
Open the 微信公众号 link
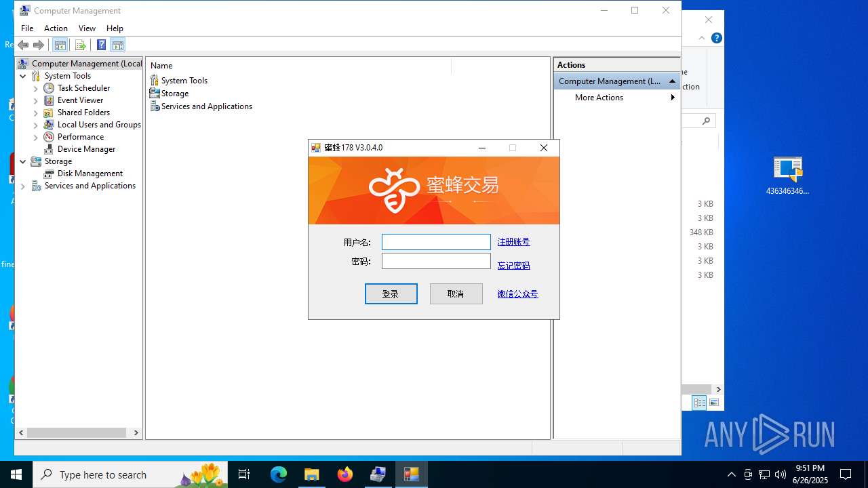pyautogui.click(x=517, y=294)
